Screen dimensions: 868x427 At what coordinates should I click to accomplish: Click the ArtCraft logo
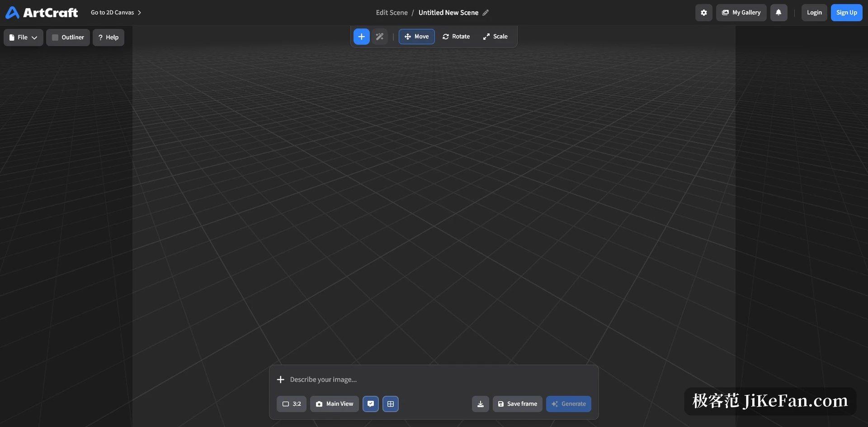coord(42,13)
